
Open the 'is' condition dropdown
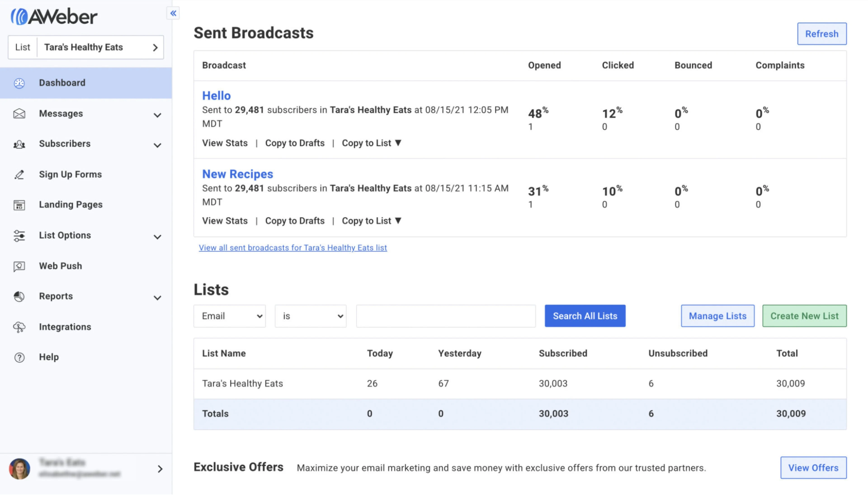point(310,316)
